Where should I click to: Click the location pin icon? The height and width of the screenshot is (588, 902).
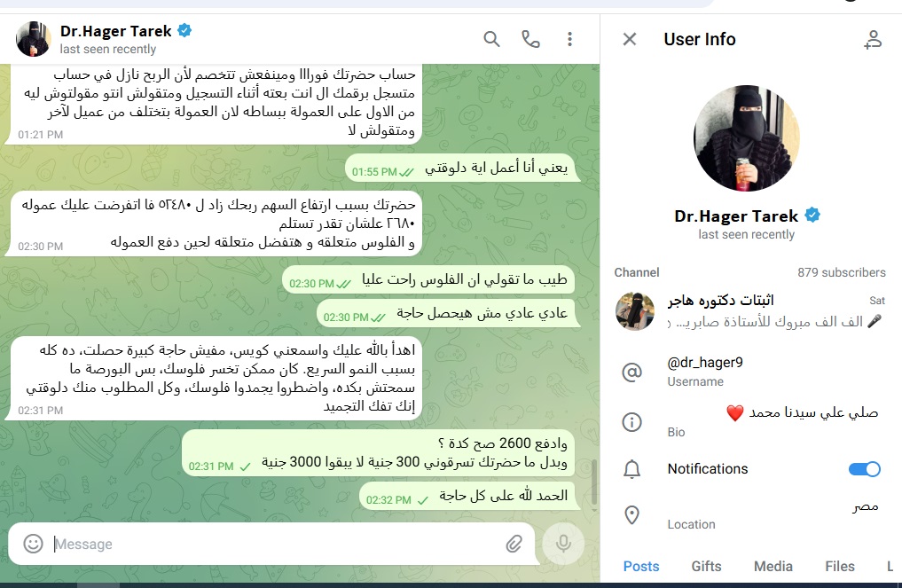(x=631, y=515)
